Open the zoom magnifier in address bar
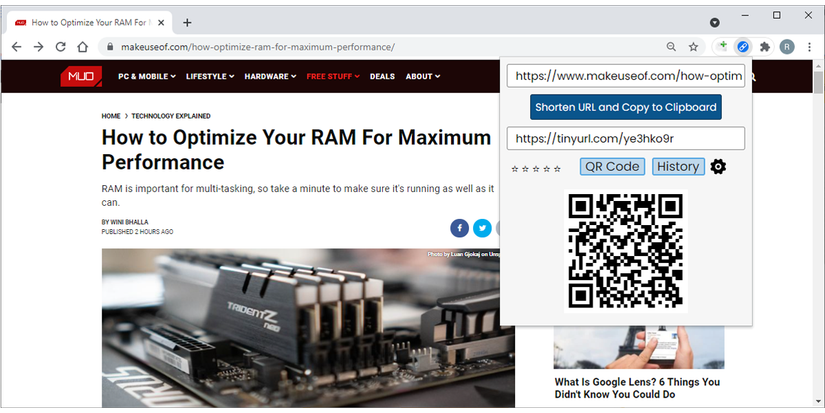 671,47
